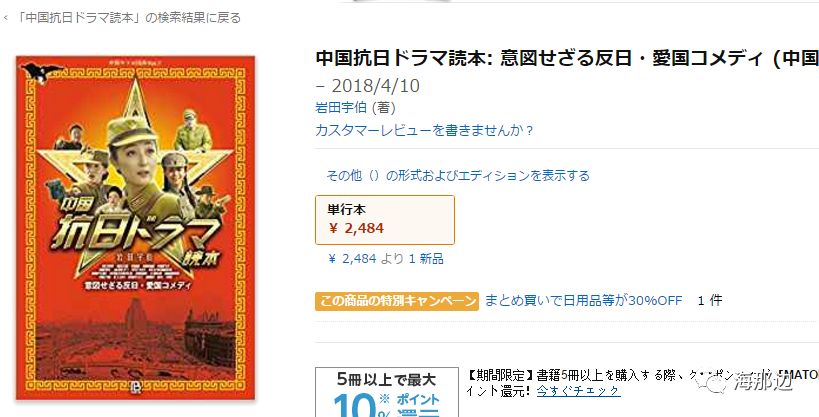Open まとめ買いで日用品等が30%OFF promotion

[583, 300]
